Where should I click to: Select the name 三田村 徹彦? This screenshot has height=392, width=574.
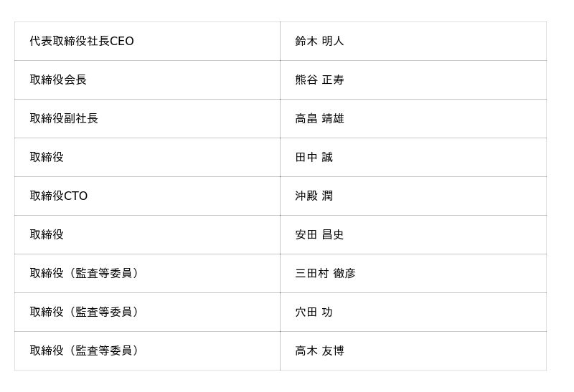click(325, 274)
